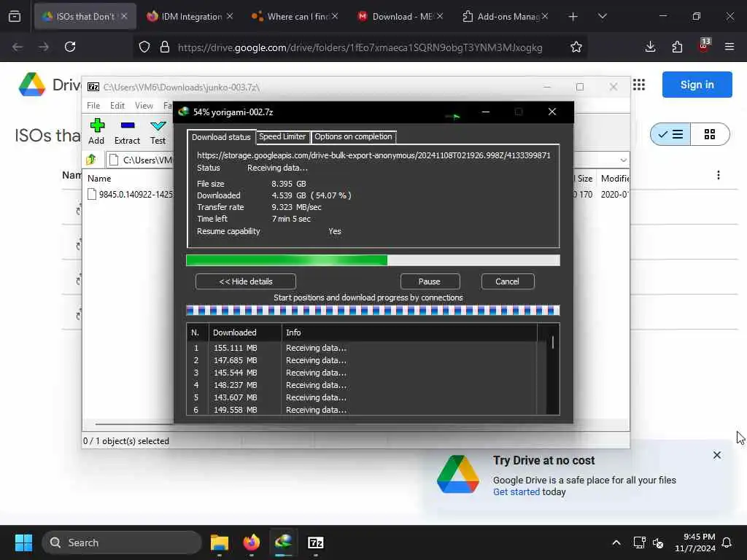The width and height of the screenshot is (747, 560).
Task: Reload the page with the refresh icon
Action: (70, 47)
